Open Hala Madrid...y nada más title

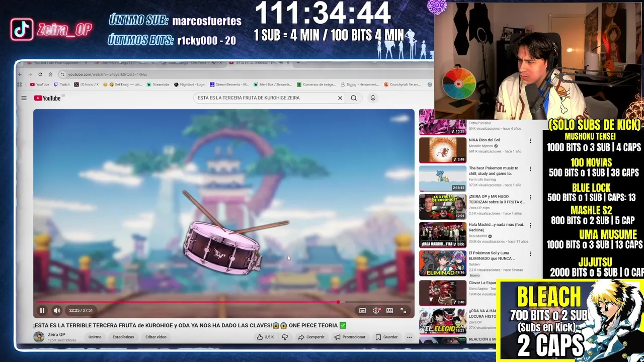tap(496, 227)
